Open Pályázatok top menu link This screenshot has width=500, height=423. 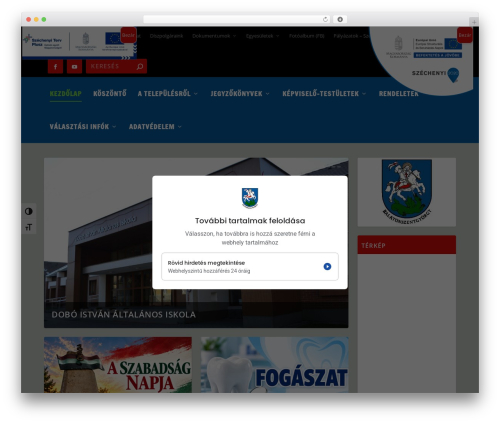pos(351,36)
